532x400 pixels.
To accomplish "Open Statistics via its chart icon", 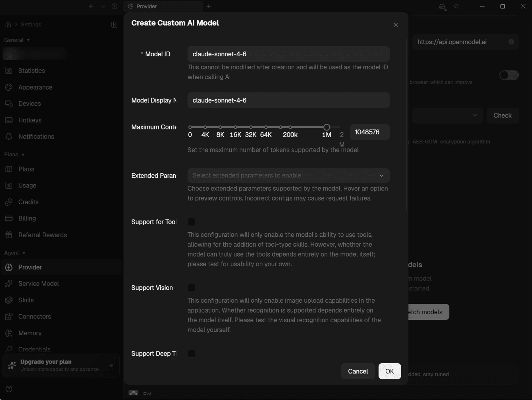I will [9, 71].
